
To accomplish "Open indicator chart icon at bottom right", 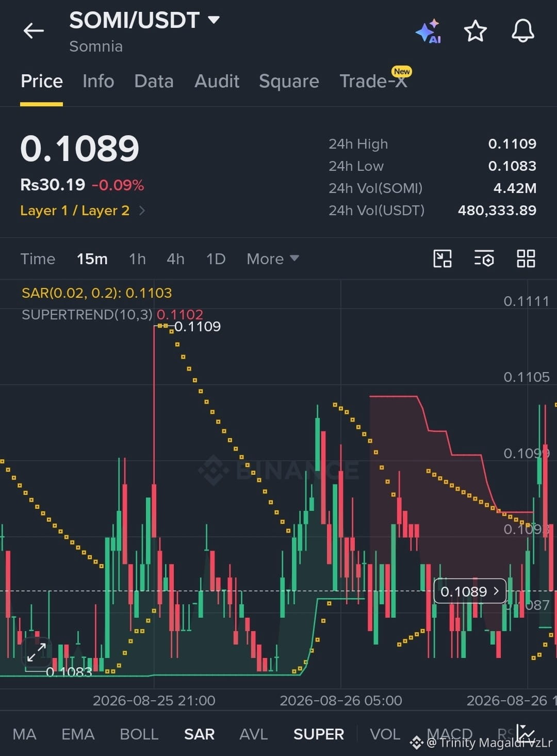I will 526,733.
